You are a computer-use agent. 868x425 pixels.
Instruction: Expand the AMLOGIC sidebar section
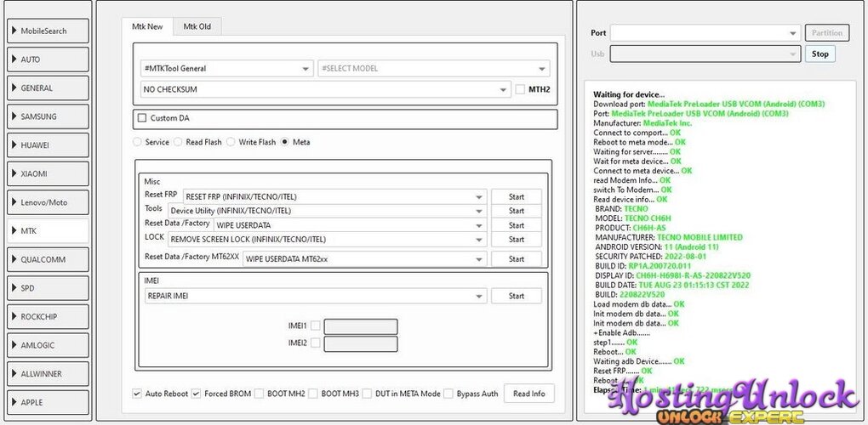click(48, 345)
